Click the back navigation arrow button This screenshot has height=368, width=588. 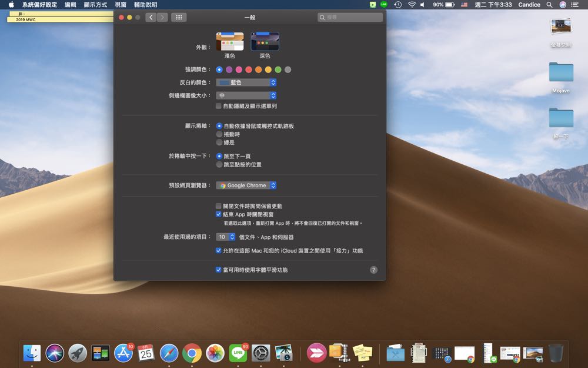[151, 18]
